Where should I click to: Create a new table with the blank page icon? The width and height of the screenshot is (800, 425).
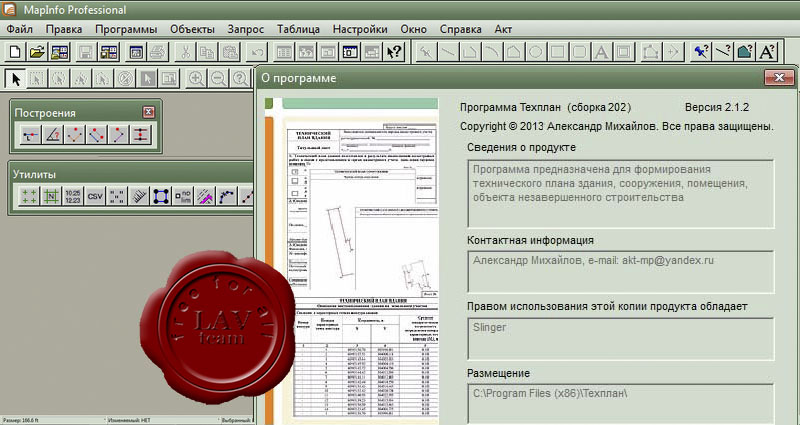[15, 52]
